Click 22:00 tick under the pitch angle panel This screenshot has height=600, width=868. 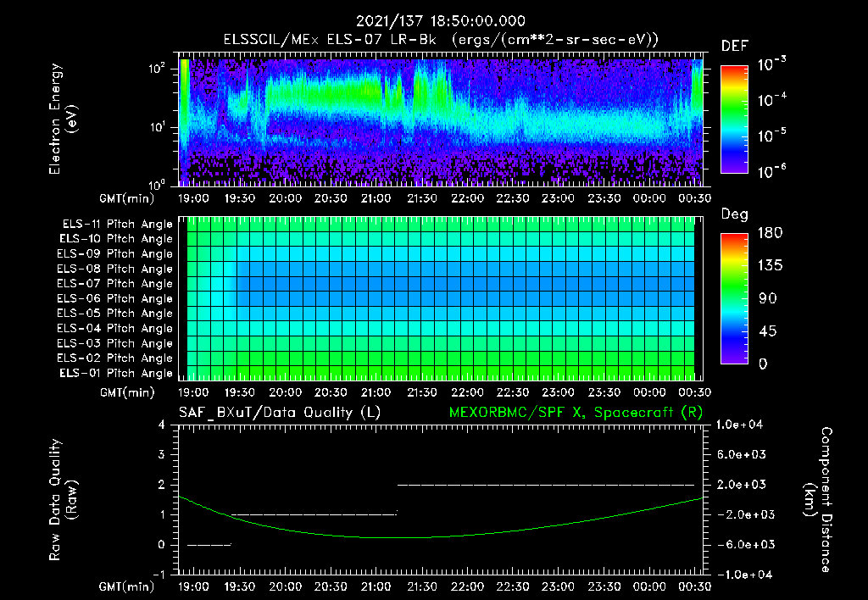pyautogui.click(x=467, y=393)
